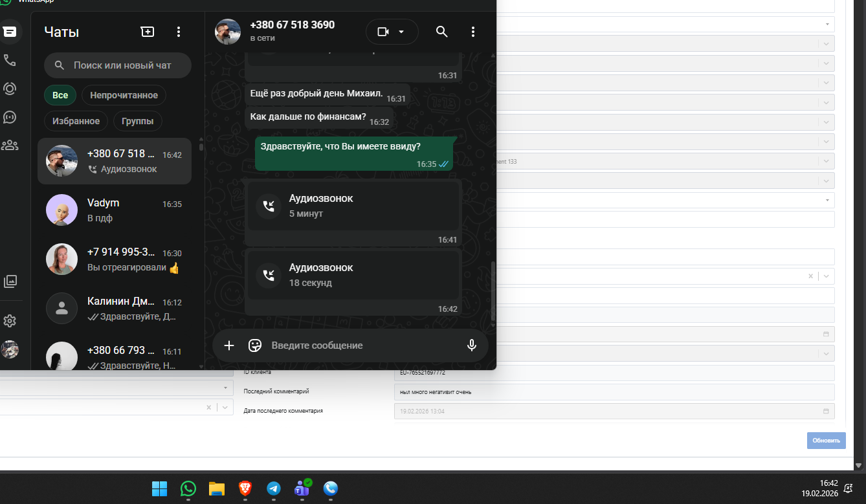The height and width of the screenshot is (504, 866).
Task: Open chat with +380 66 793
Action: (115, 355)
